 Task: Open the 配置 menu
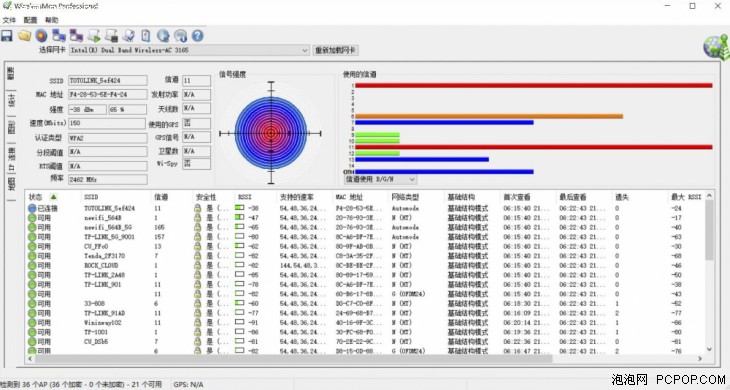click(x=30, y=20)
